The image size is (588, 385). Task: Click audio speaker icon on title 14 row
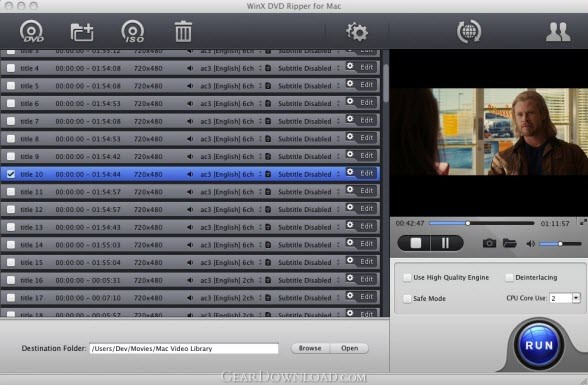pyautogui.click(x=190, y=245)
